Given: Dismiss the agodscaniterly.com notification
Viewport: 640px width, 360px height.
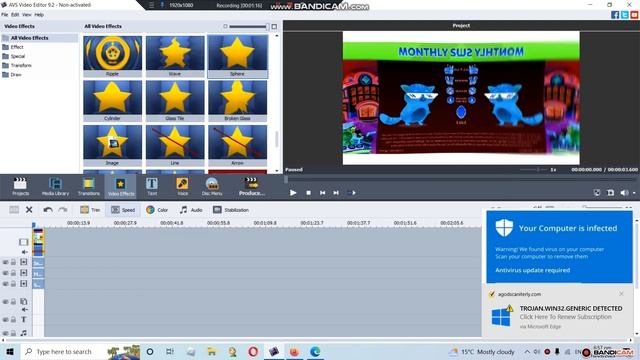Looking at the screenshot, I should [x=621, y=294].
